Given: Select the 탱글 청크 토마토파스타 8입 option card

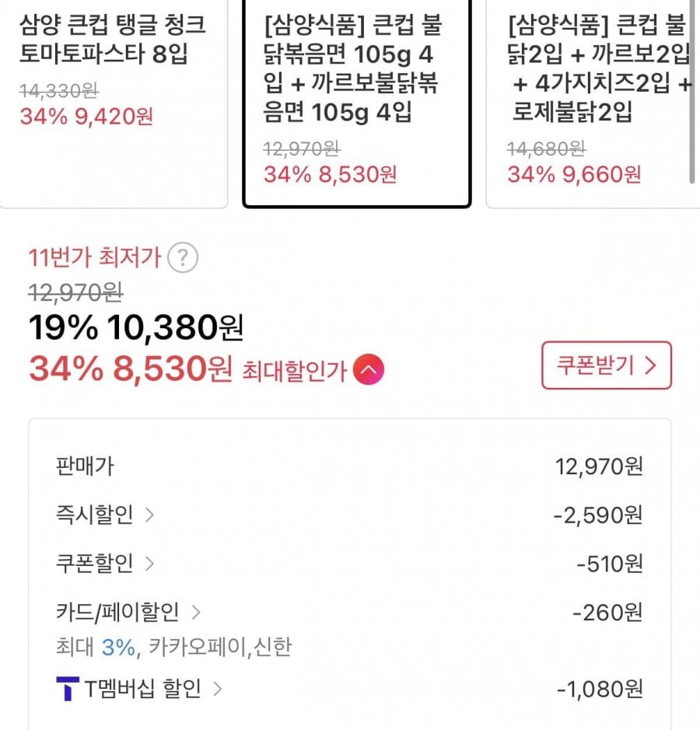Looking at the screenshot, I should [x=114, y=101].
